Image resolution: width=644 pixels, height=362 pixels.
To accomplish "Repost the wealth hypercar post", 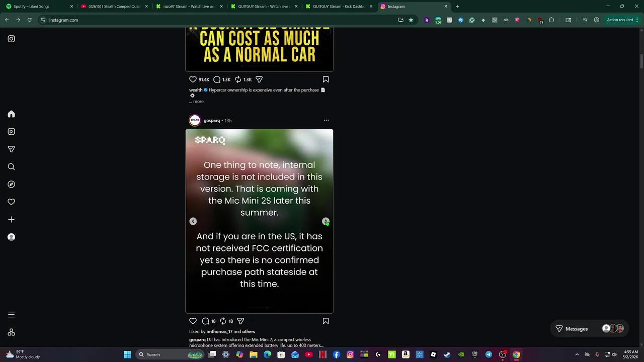I will point(238,79).
